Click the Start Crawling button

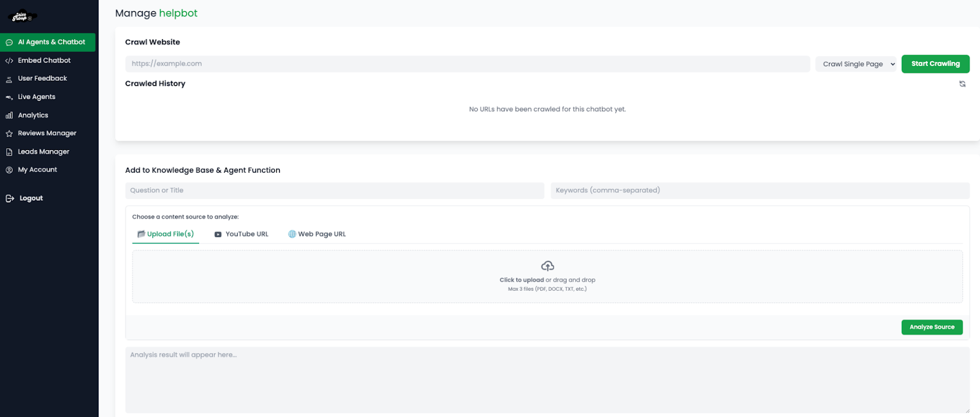tap(935, 64)
